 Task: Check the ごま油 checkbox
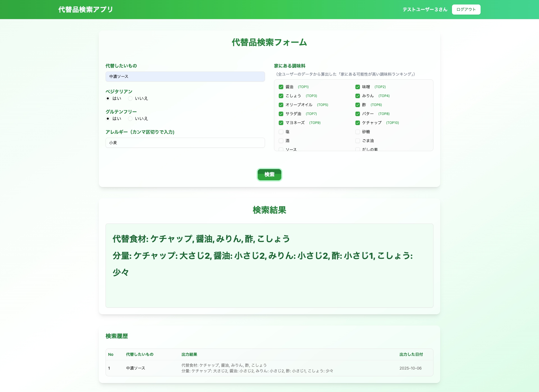(358, 141)
